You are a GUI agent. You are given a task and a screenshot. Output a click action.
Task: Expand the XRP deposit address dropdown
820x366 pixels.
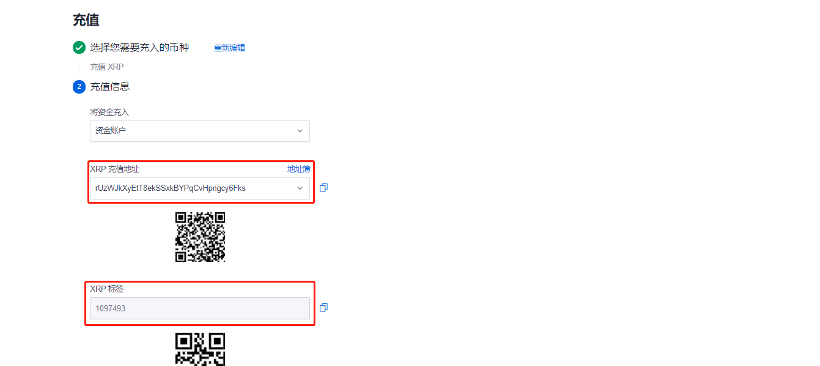200,188
